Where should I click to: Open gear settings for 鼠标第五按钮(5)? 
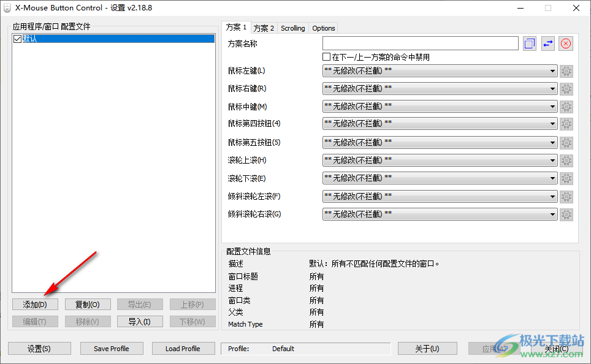coord(566,143)
